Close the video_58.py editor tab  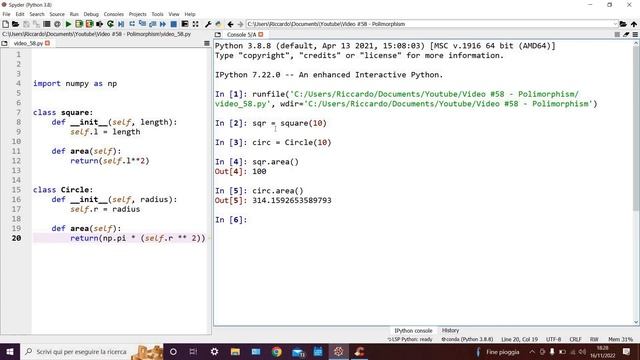click(x=48, y=43)
